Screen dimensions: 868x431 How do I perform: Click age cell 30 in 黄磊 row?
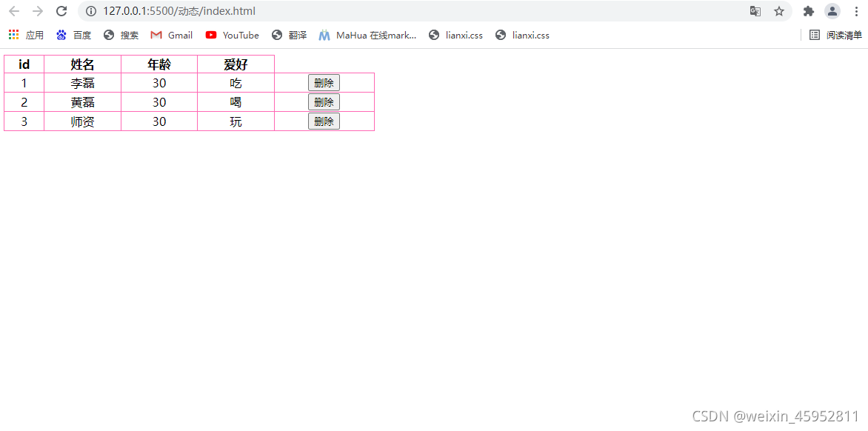pyautogui.click(x=159, y=102)
